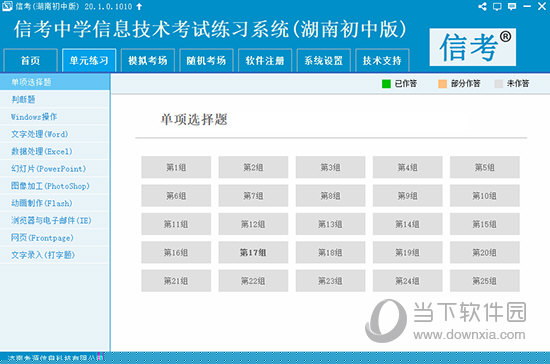This screenshot has width=550, height=364.
Task: Click the version text 20.1.0.1010
Action: click(108, 6)
